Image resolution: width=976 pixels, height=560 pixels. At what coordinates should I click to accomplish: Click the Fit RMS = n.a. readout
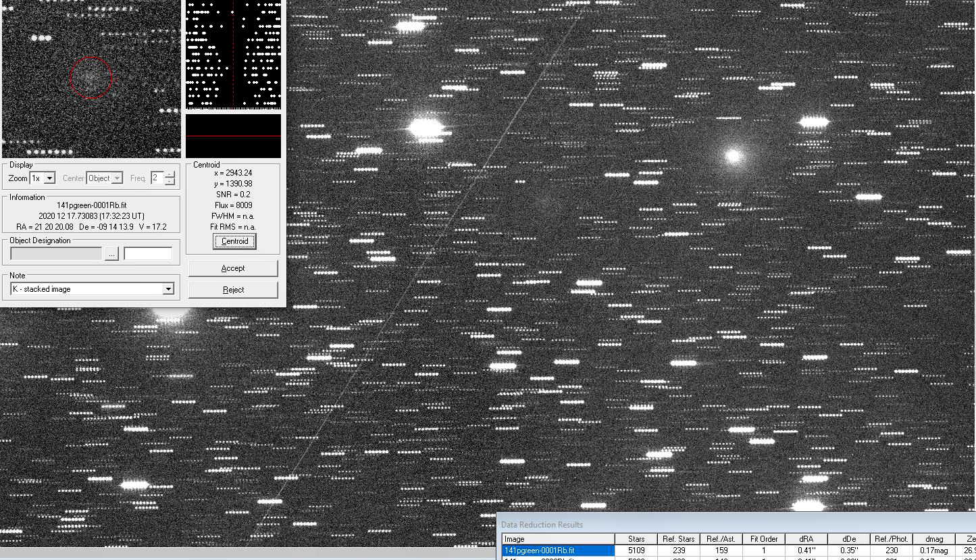tap(233, 227)
